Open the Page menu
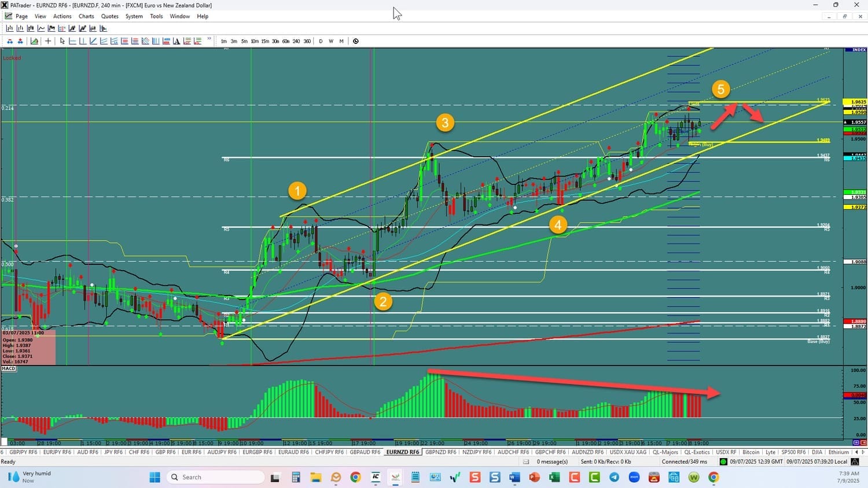 pos(22,16)
